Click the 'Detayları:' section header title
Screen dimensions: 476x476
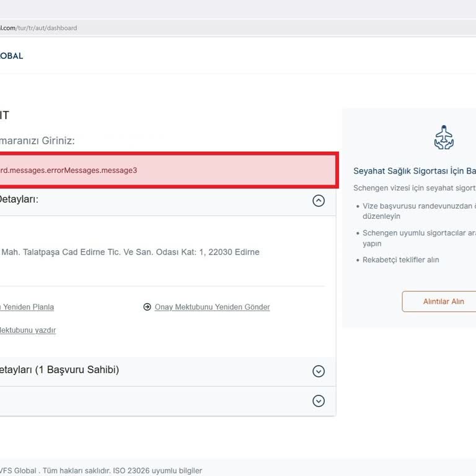[x=19, y=200]
